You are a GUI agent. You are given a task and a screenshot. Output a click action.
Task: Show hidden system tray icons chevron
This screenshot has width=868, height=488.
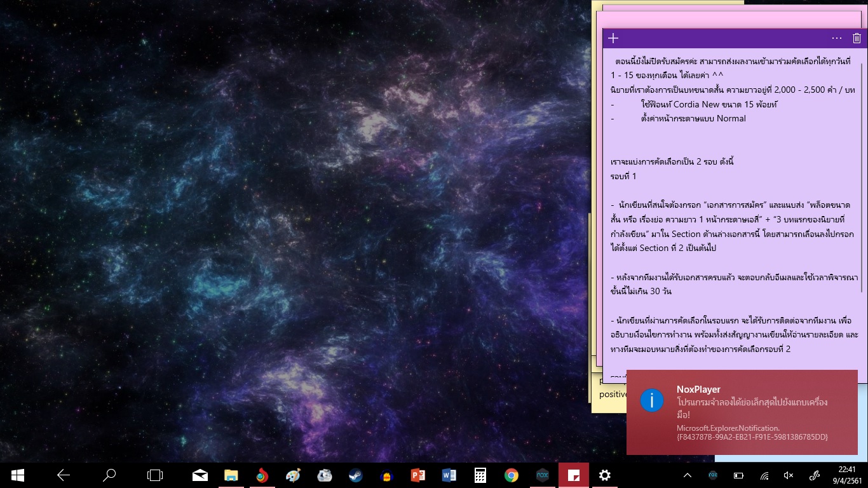click(688, 475)
